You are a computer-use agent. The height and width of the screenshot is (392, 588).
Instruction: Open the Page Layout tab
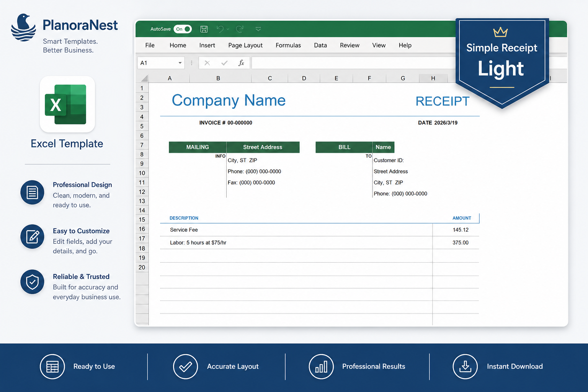tap(245, 45)
